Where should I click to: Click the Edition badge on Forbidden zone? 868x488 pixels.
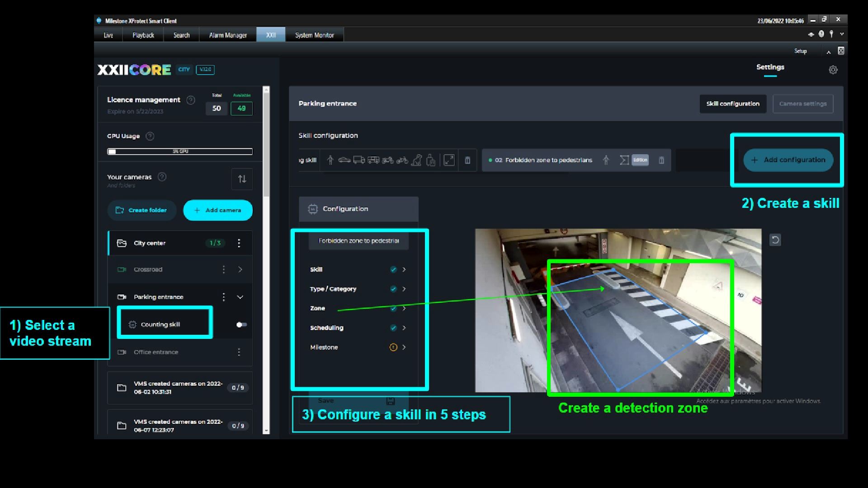(x=640, y=160)
